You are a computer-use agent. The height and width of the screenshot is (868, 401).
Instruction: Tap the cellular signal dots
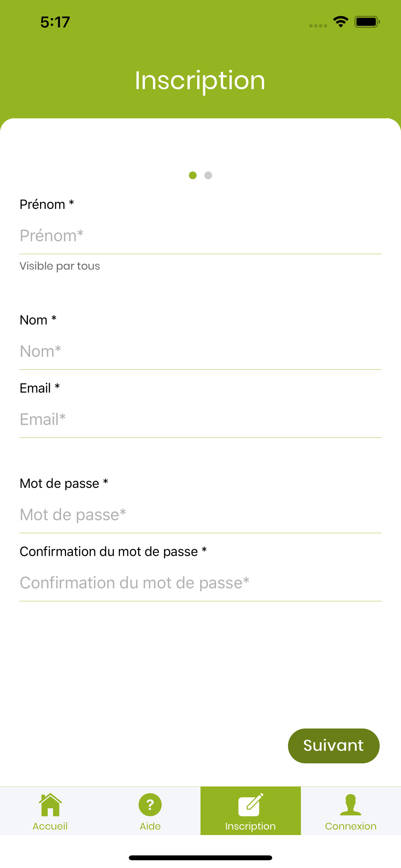(318, 26)
